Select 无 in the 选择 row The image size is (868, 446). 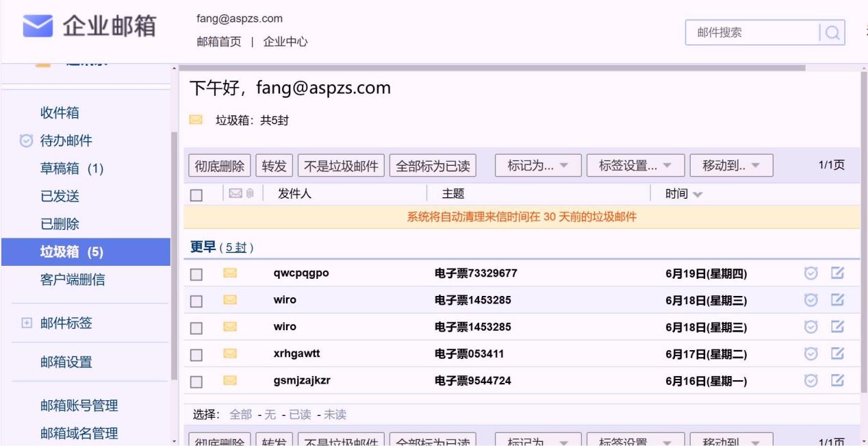click(x=270, y=414)
